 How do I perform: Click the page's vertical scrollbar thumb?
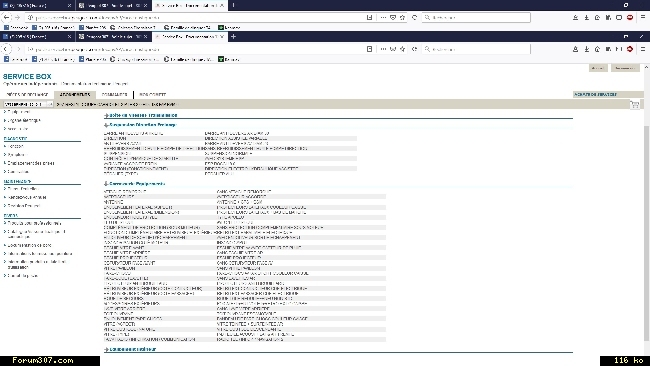pyautogui.click(x=646, y=232)
